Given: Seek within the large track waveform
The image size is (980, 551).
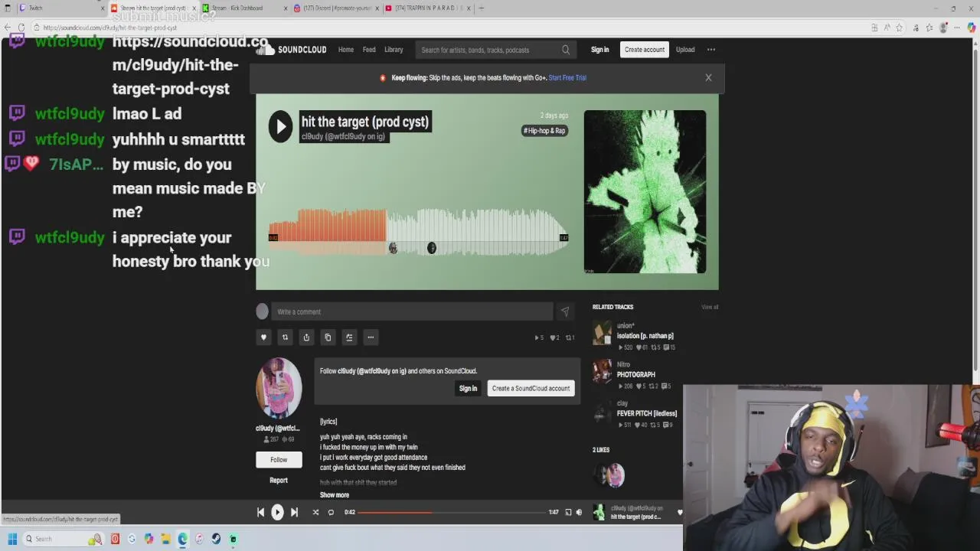Looking at the screenshot, I should coord(418,232).
